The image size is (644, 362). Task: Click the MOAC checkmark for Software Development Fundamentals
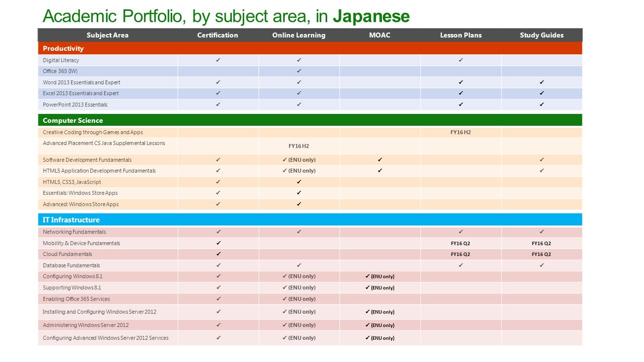click(380, 160)
